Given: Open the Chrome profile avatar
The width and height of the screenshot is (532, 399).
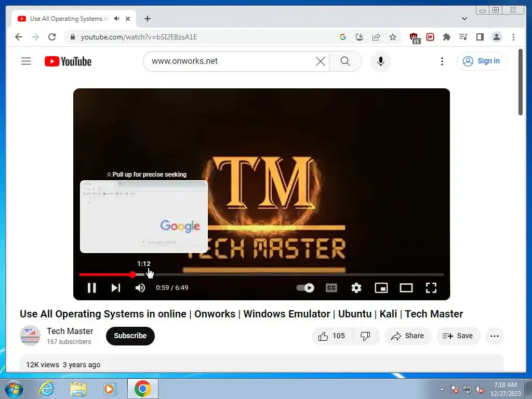Looking at the screenshot, I should click(497, 37).
